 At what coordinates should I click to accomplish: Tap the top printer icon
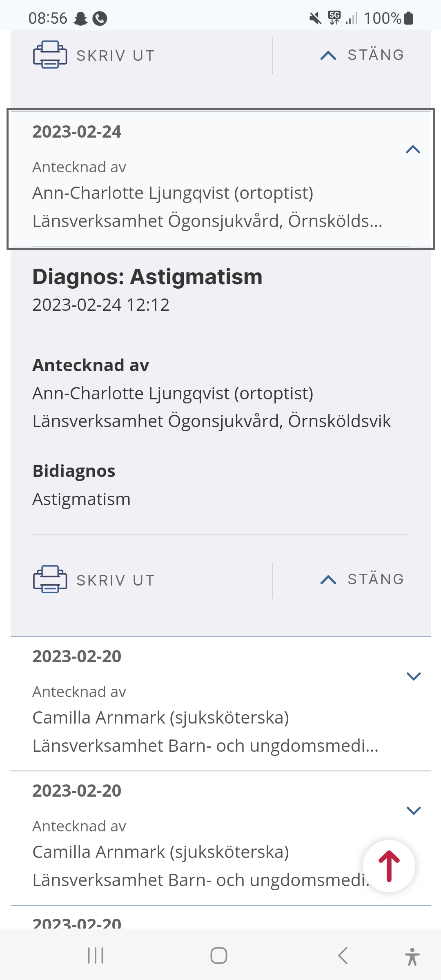50,55
